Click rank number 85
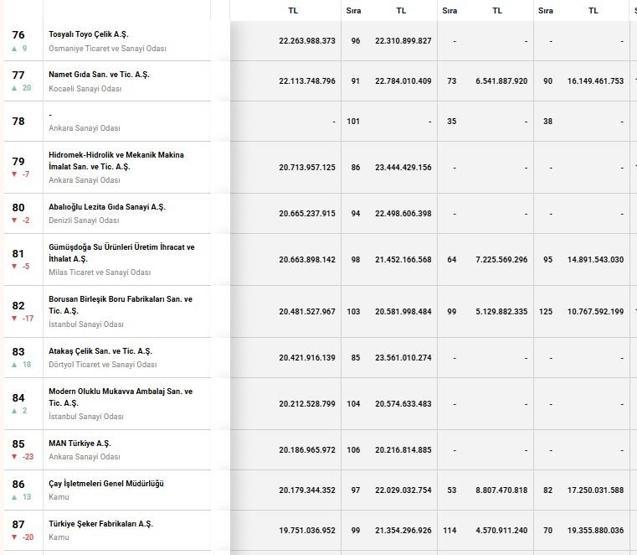Image resolution: width=637 pixels, height=555 pixels. click(18, 444)
